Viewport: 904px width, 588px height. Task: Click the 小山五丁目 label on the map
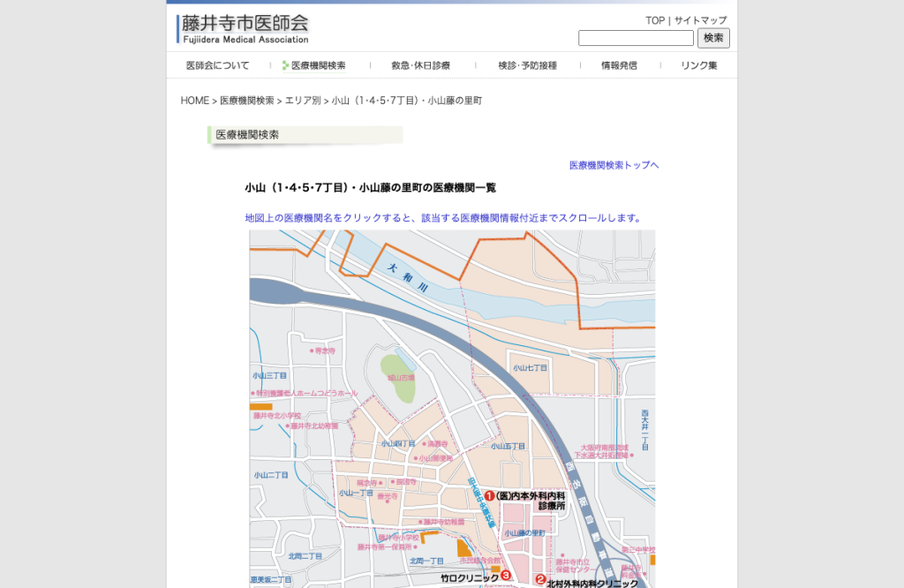(x=508, y=446)
